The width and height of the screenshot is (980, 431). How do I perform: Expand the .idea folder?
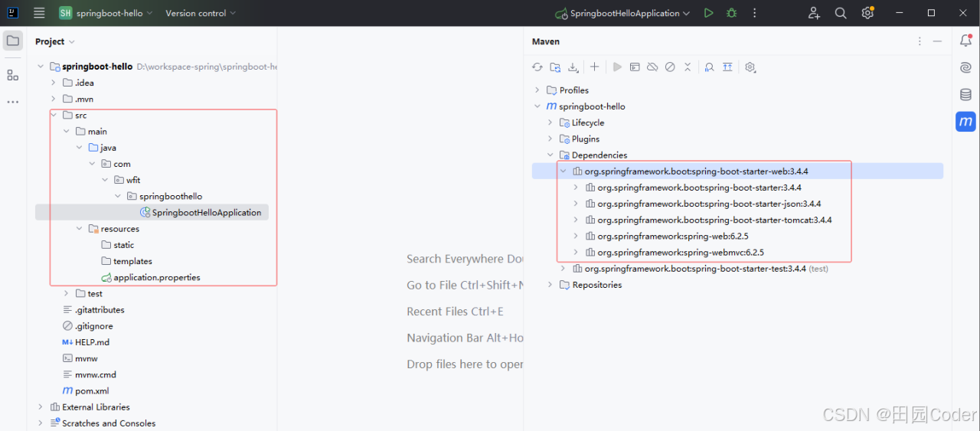(54, 83)
